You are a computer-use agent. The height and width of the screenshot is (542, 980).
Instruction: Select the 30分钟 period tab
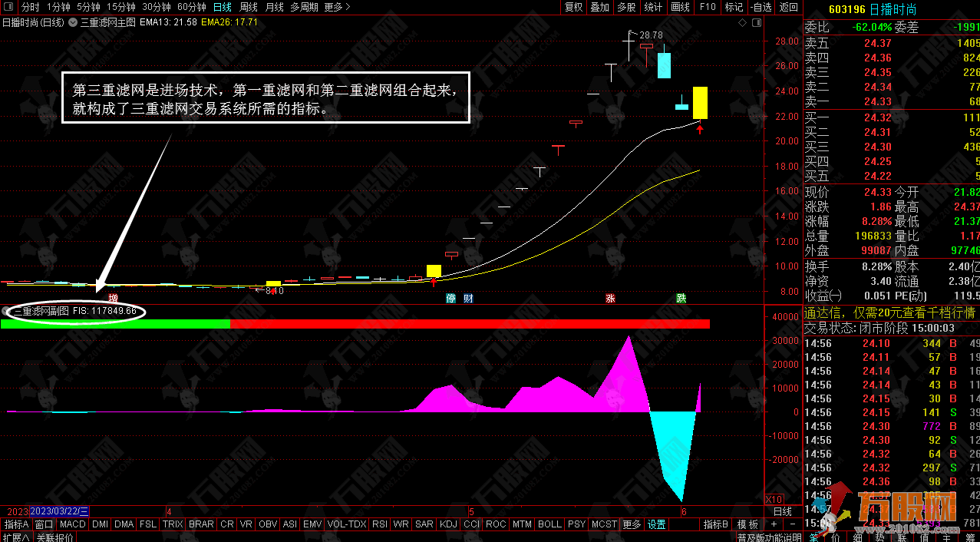point(157,7)
